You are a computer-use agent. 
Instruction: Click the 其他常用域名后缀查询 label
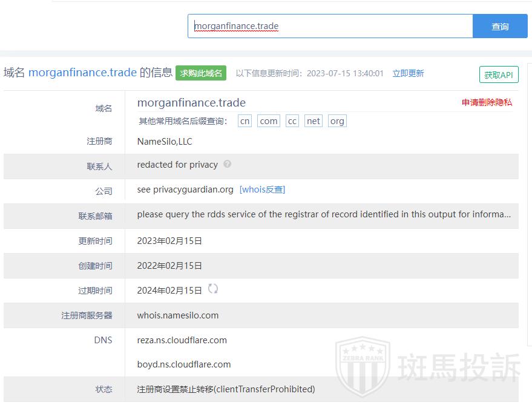[183, 121]
